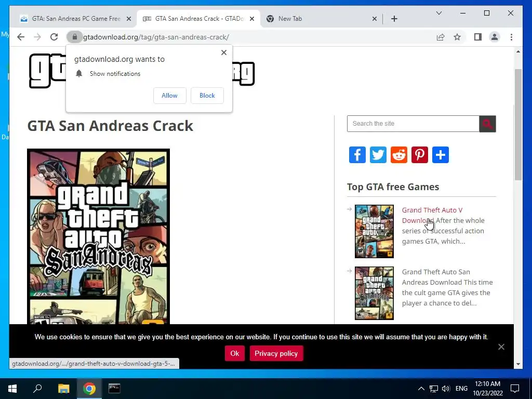Close the GTA: San Andreas PC Game tab

pyautogui.click(x=129, y=19)
